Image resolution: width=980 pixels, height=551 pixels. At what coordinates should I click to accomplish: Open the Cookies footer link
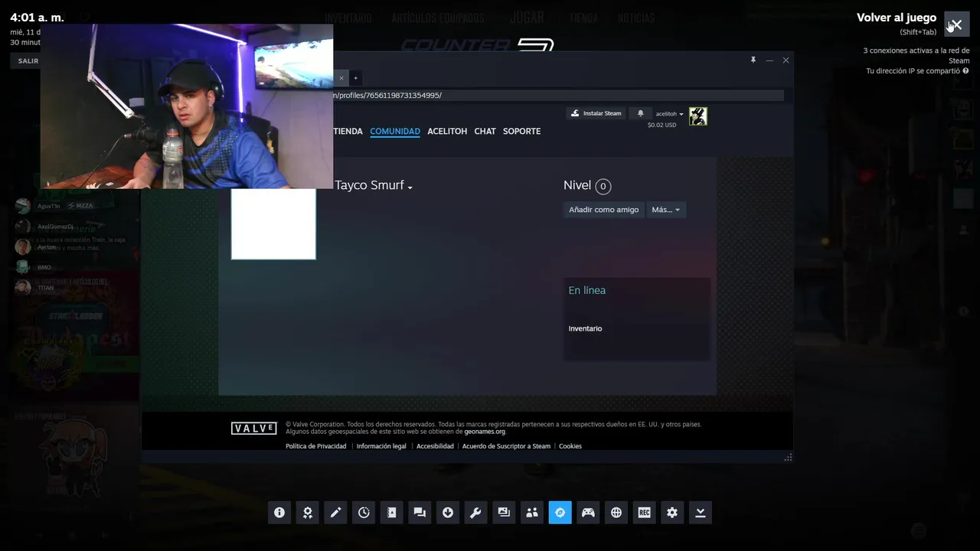point(570,446)
